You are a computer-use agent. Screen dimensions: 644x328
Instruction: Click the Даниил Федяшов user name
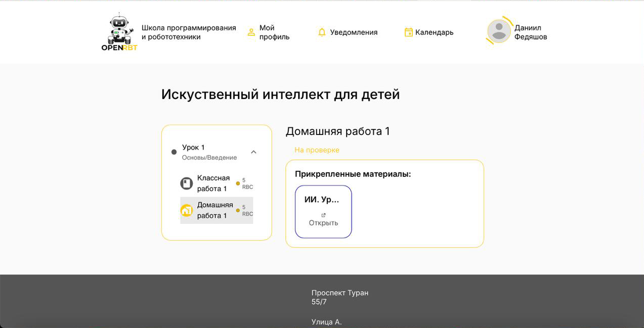point(530,32)
